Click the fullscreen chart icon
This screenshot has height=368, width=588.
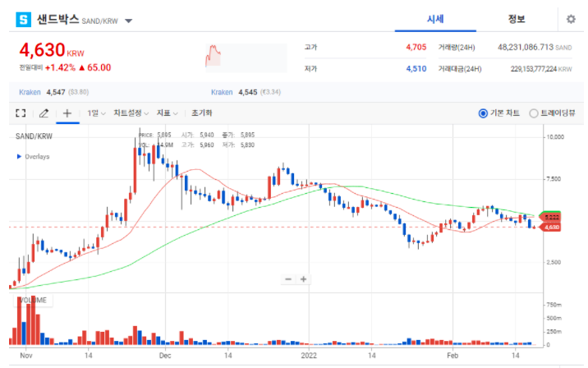(21, 113)
